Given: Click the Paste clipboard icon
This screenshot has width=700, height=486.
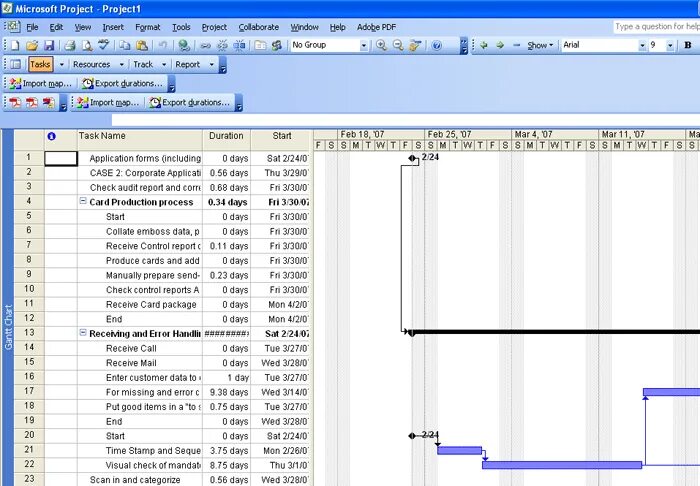Looking at the screenshot, I should tap(142, 45).
